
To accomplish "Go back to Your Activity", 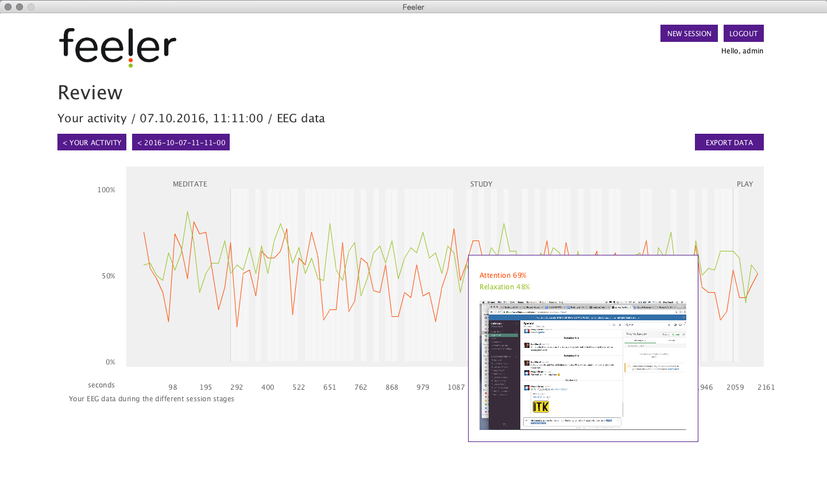I will [92, 142].
